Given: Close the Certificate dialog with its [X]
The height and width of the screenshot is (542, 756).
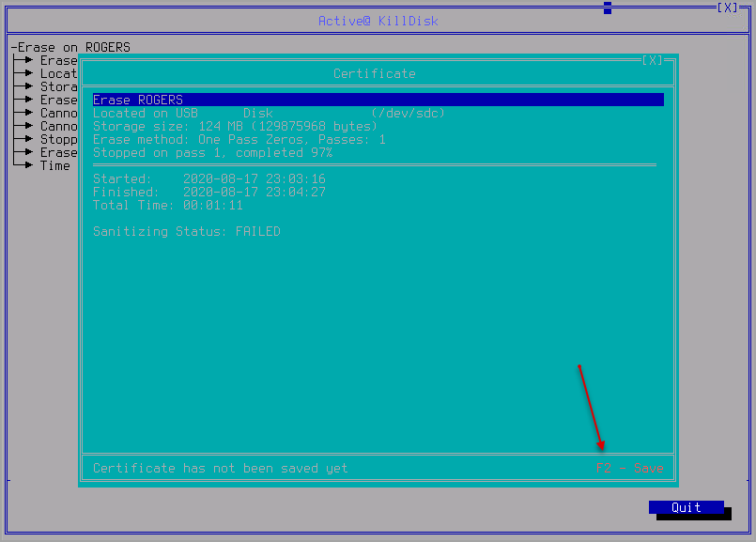Looking at the screenshot, I should point(653,60).
